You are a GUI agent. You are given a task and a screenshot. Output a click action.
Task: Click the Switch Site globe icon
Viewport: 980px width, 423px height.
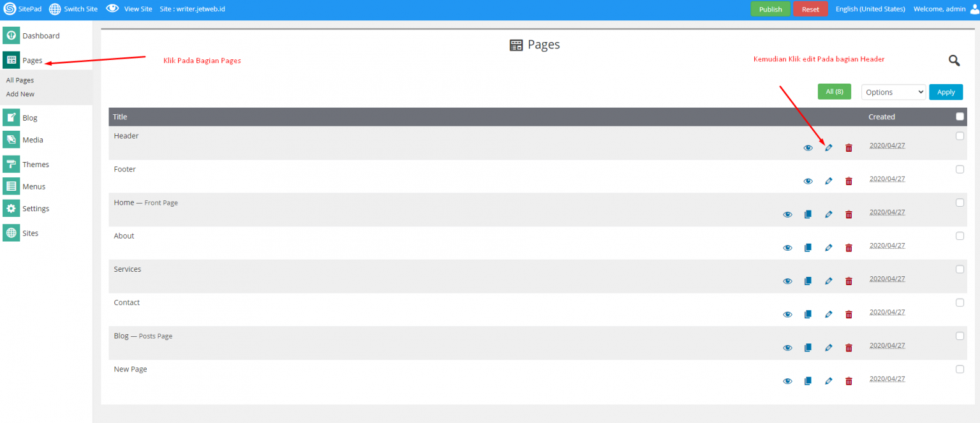55,9
